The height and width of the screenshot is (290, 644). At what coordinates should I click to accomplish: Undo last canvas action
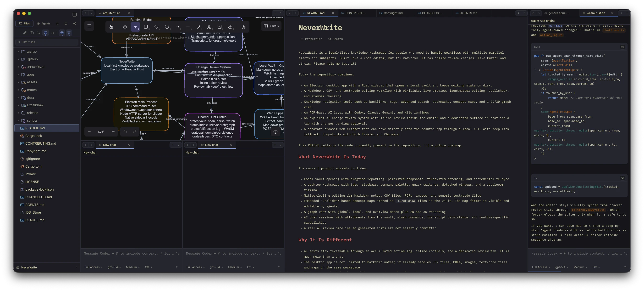click(x=125, y=132)
